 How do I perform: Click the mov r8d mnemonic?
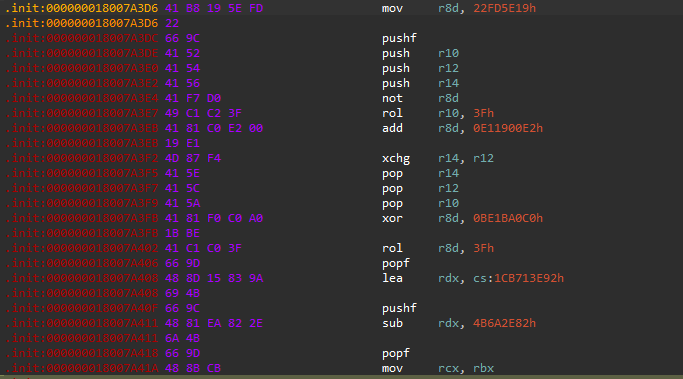coord(392,8)
